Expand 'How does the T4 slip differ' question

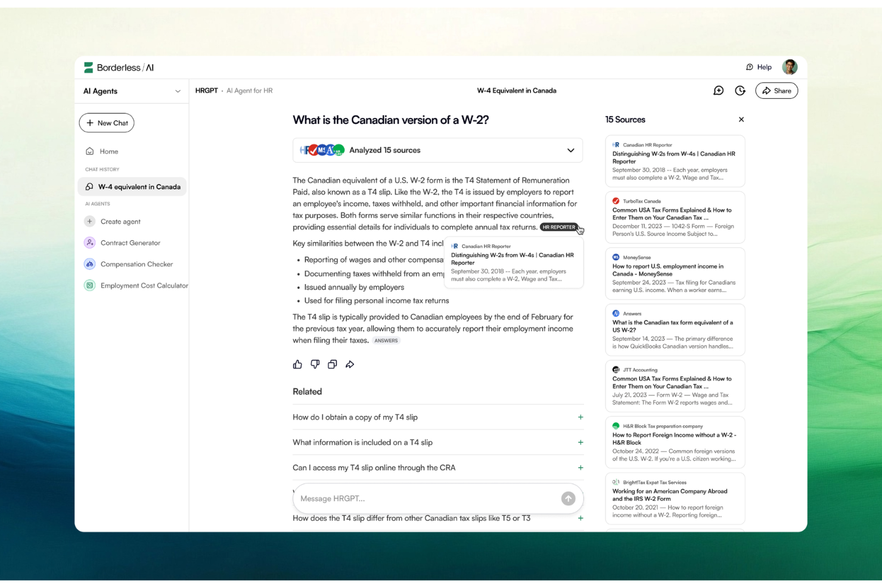(x=438, y=518)
